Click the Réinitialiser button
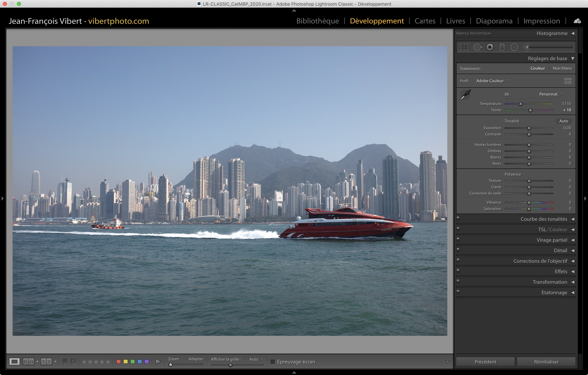Screen dimensions: 588x375 546,362
